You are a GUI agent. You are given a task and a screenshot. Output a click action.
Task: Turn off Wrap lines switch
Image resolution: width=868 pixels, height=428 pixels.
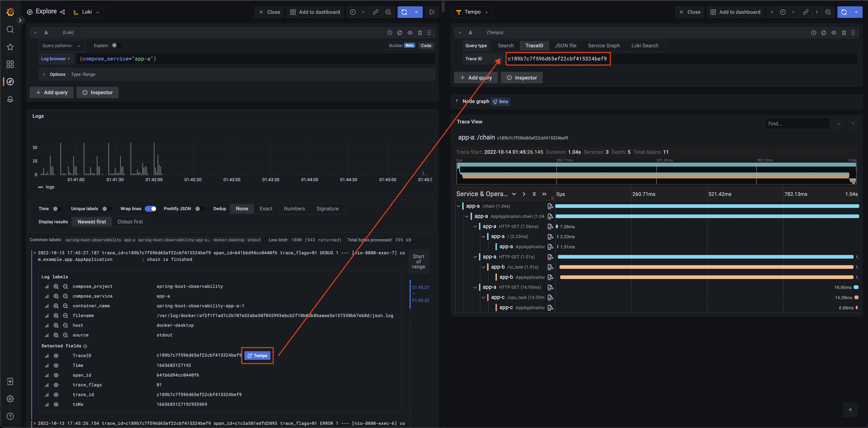151,209
